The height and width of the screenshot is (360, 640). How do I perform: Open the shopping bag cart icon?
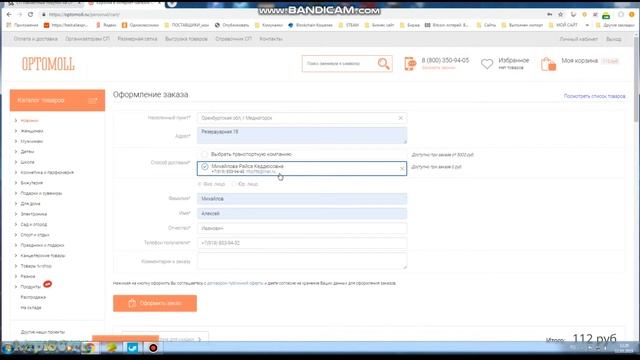(548, 64)
